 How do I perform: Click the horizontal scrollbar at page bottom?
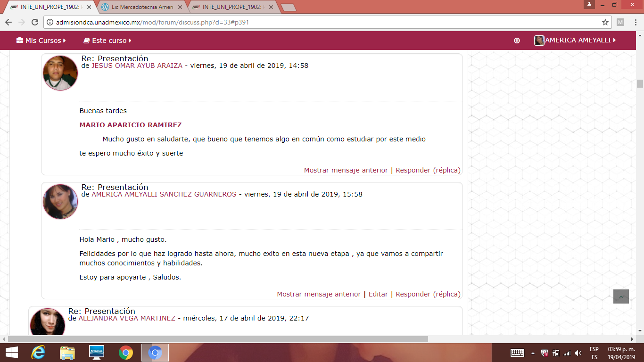pos(218,339)
